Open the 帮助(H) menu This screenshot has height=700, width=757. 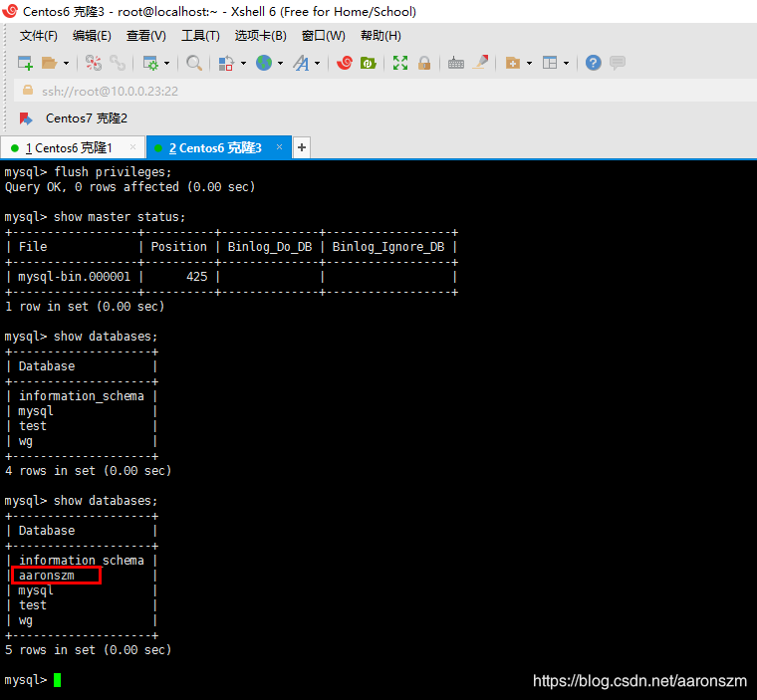click(380, 36)
